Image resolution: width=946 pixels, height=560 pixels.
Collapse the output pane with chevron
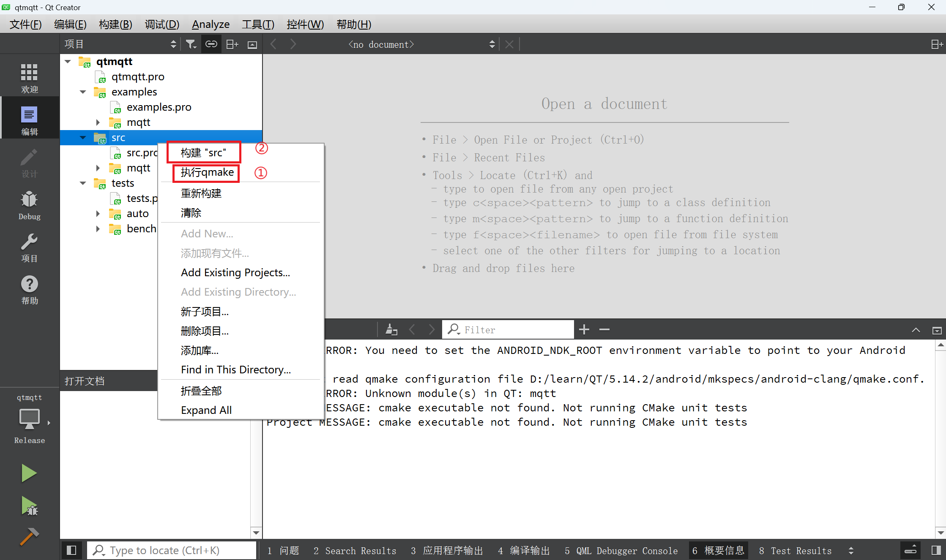pos(916,330)
